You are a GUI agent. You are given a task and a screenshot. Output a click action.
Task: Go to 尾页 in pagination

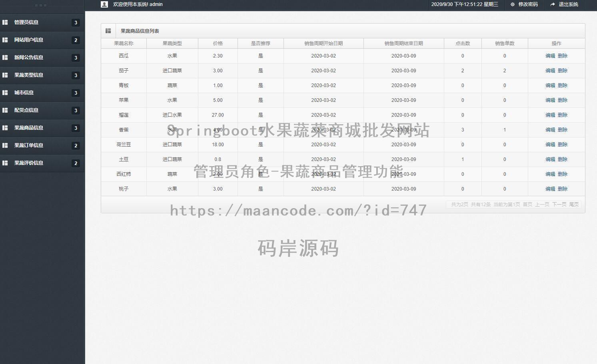pyautogui.click(x=574, y=205)
